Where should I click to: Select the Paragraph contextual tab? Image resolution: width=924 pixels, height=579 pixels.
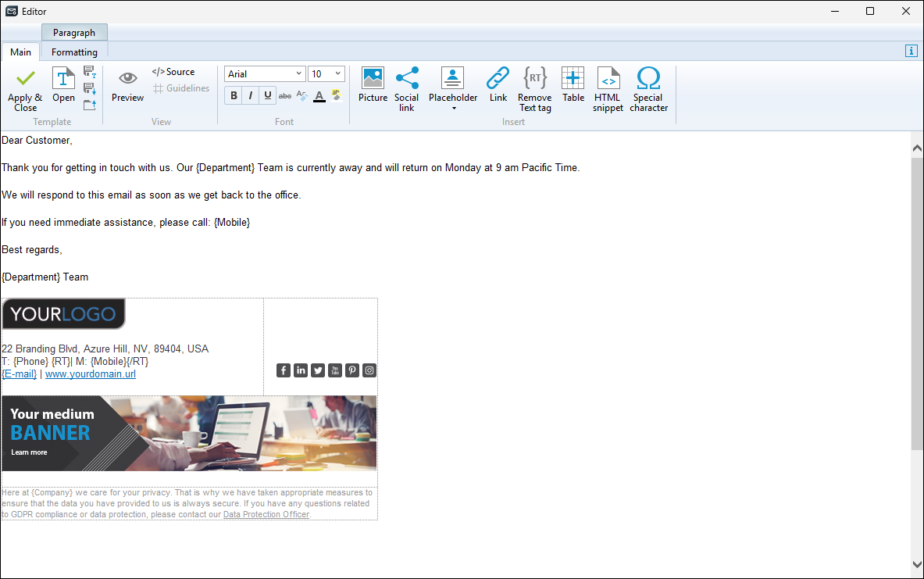pos(74,33)
